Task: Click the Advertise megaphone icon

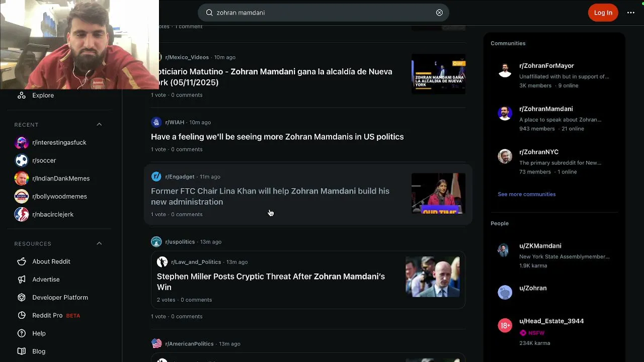Action: (x=22, y=280)
